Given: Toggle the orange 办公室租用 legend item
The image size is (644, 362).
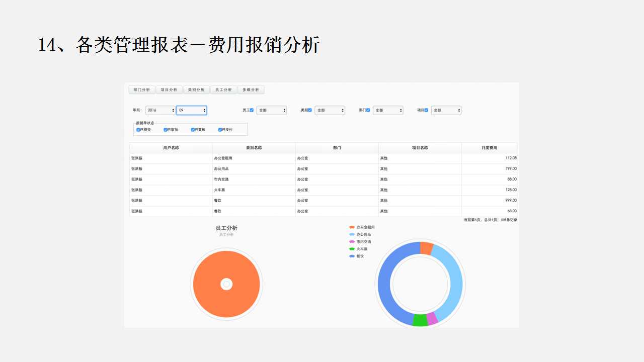Looking at the screenshot, I should 362,227.
